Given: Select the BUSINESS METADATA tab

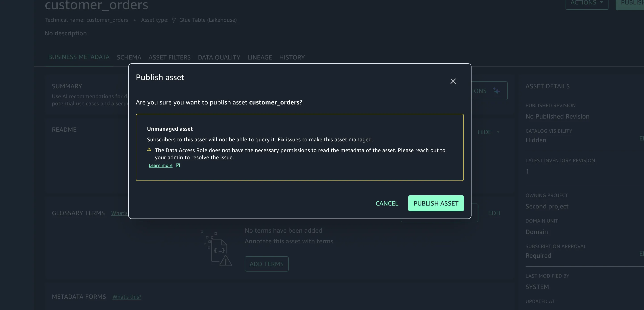Looking at the screenshot, I should click(x=79, y=57).
